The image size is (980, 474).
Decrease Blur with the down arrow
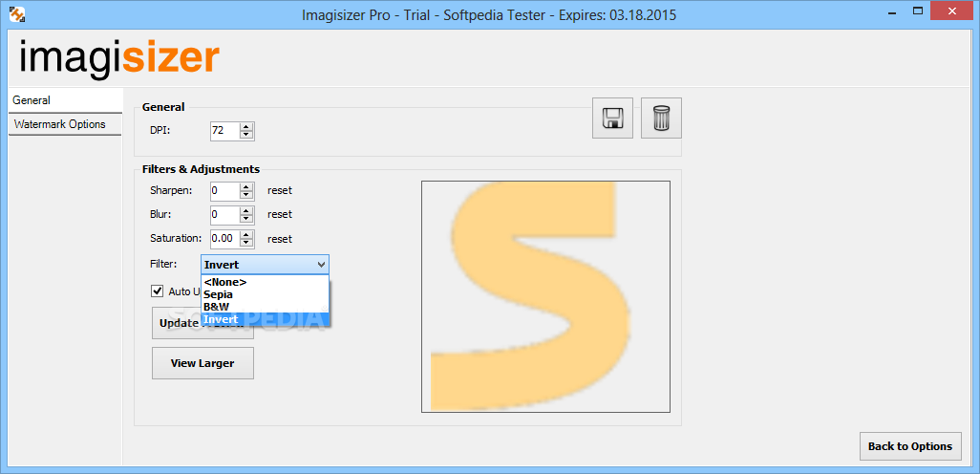pyautogui.click(x=246, y=220)
